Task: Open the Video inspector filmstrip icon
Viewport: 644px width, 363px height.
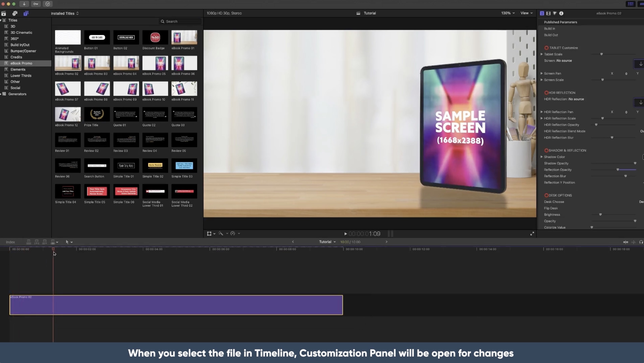Action: click(548, 13)
